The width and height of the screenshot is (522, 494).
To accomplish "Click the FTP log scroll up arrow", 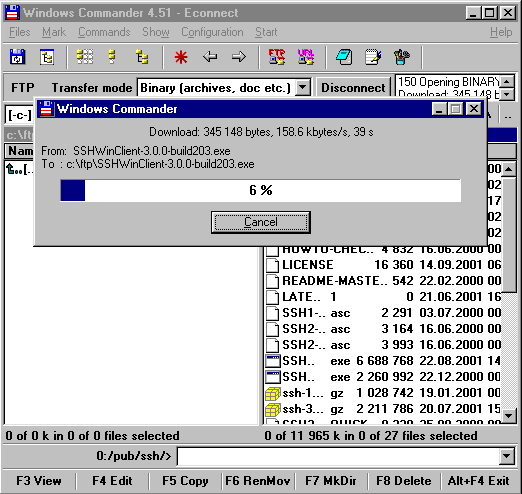I will tap(507, 81).
